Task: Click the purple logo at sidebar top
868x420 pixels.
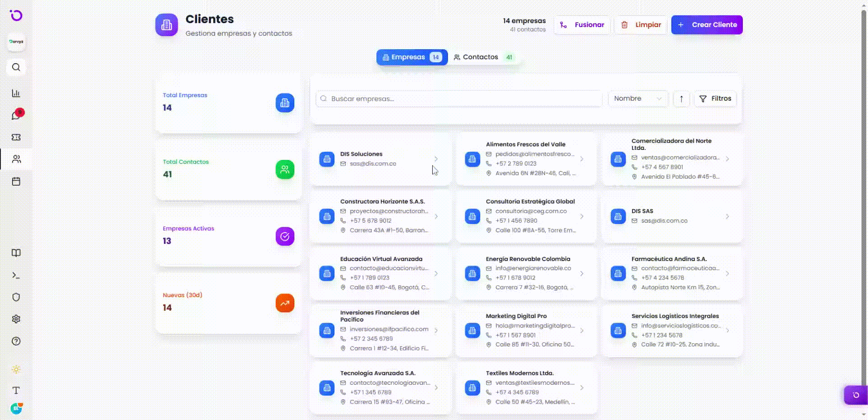Action: coord(16,16)
